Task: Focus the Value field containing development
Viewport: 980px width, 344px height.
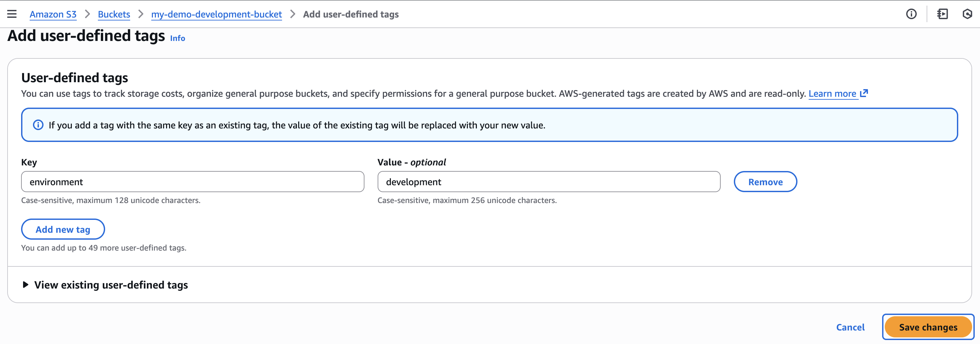Action: click(x=549, y=182)
